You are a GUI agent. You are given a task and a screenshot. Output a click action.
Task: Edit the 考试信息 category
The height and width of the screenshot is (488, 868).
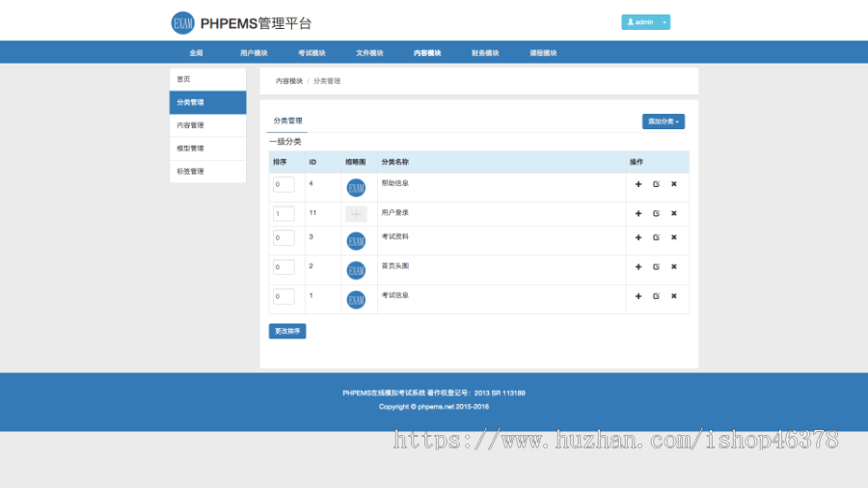click(656, 296)
